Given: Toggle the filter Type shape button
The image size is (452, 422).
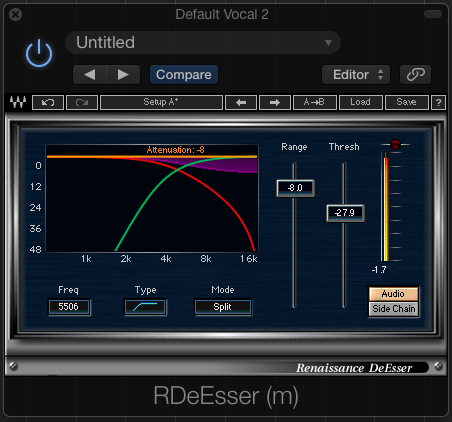Looking at the screenshot, I should pos(145,307).
